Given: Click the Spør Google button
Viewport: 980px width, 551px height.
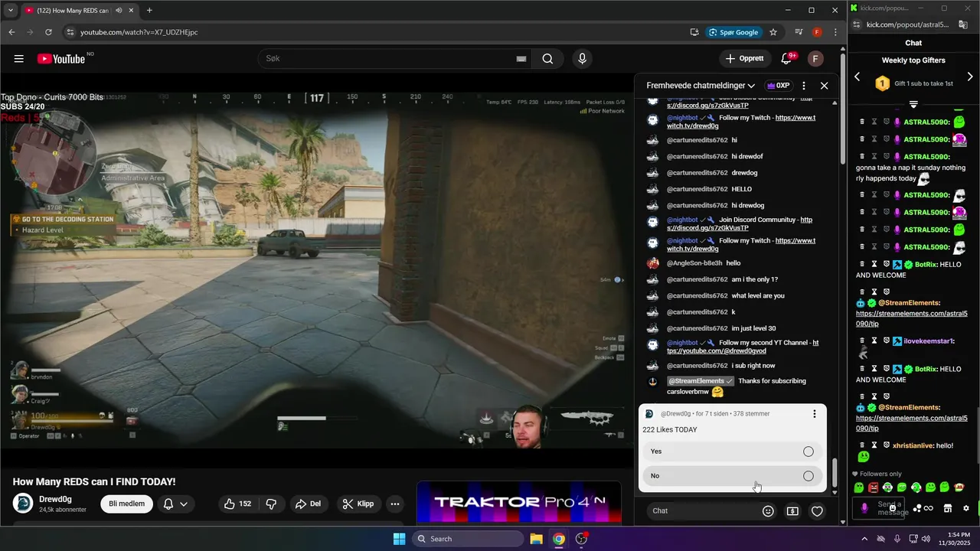Looking at the screenshot, I should click(734, 32).
